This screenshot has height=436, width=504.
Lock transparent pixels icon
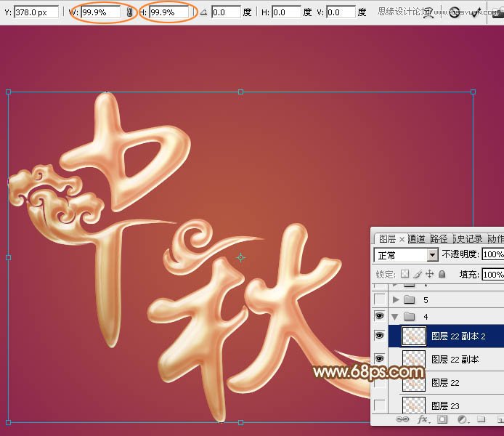[x=405, y=274]
